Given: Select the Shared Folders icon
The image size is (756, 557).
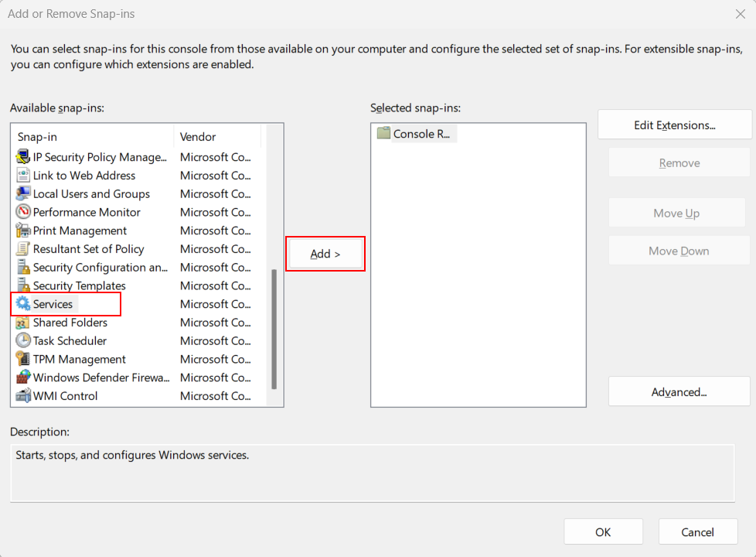Looking at the screenshot, I should click(23, 322).
